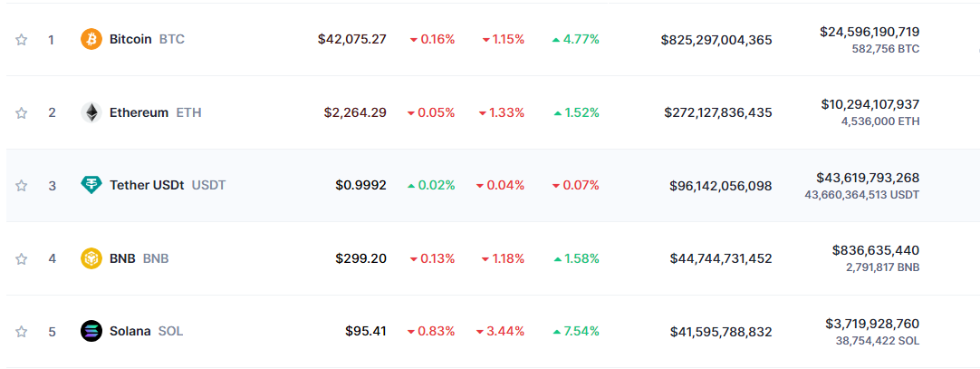Click Solana volume 38,754,422 SOL
980x369 pixels.
[878, 341]
